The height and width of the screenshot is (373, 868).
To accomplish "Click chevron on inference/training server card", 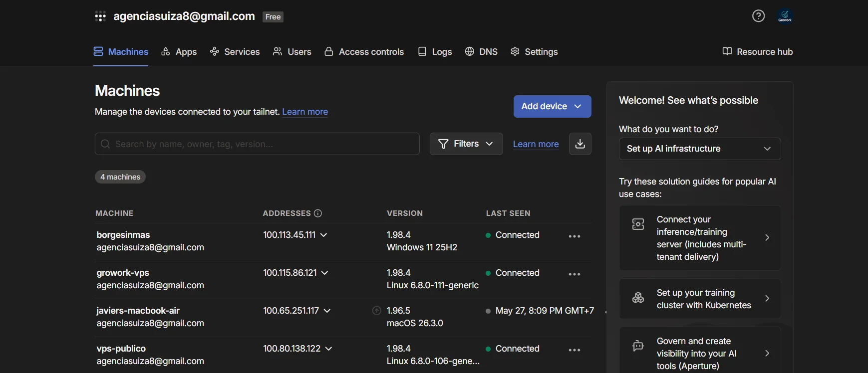I will [x=767, y=238].
